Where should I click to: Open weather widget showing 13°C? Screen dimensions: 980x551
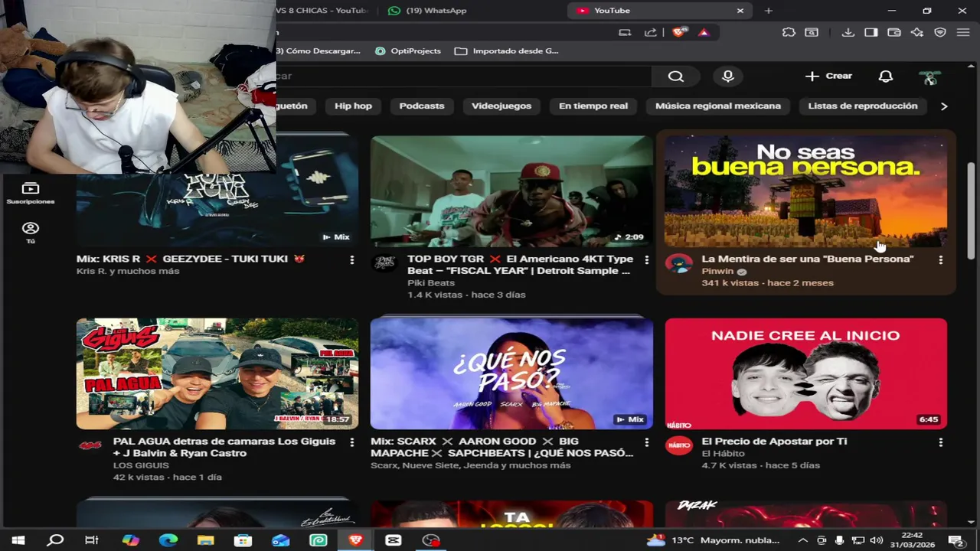pyautogui.click(x=713, y=540)
